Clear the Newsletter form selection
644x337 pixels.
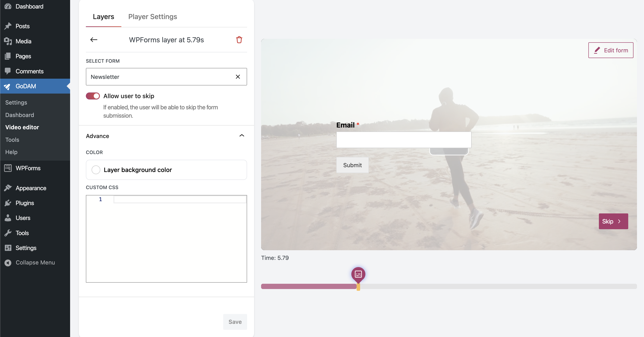[x=238, y=77]
